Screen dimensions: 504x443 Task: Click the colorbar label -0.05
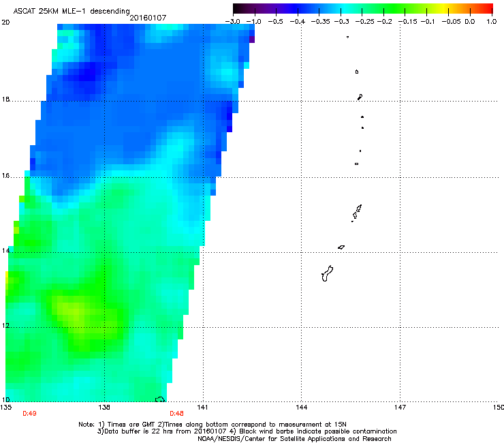[x=452, y=22]
